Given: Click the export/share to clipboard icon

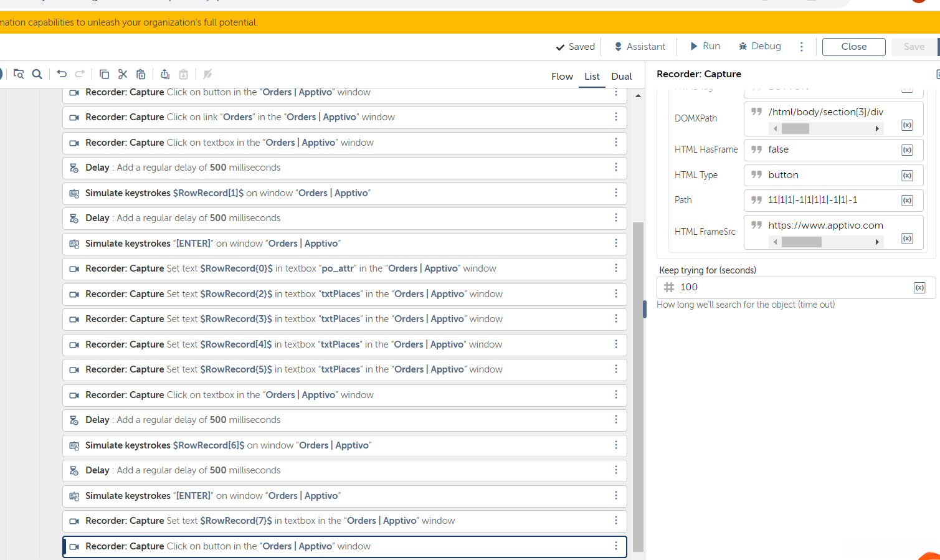Looking at the screenshot, I should (165, 74).
